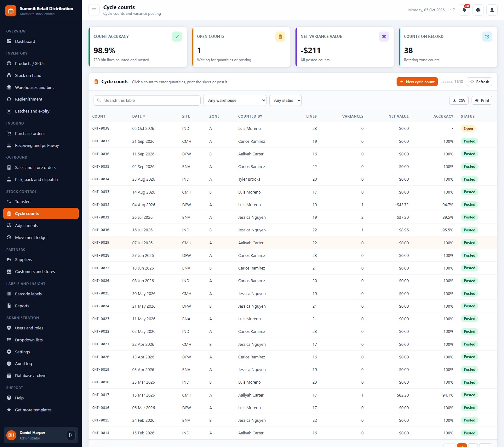Screen dimensions: 504x447
Task: Click the Open status badge on CNT-0038
Action: pyautogui.click(x=468, y=129)
